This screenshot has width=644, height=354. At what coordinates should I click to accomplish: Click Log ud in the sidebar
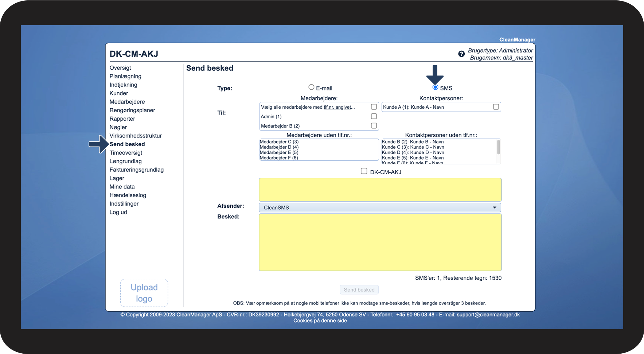[x=118, y=212]
